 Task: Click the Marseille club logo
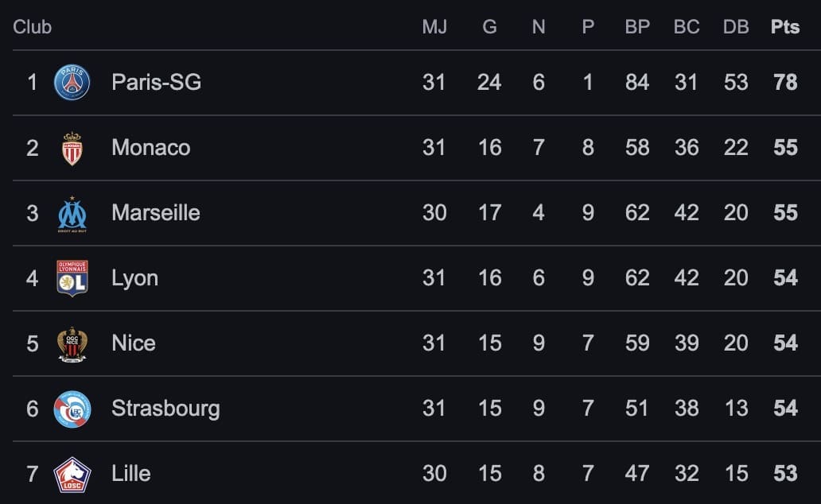coord(72,214)
